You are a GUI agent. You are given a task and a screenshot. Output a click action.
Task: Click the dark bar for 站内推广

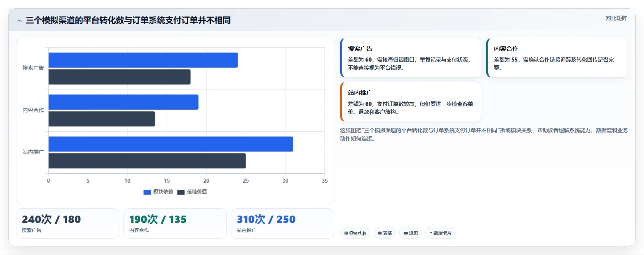(x=147, y=161)
